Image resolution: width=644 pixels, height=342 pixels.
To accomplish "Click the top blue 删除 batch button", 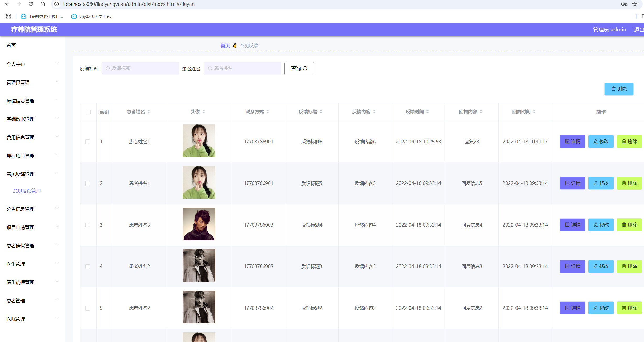I will 619,89.
